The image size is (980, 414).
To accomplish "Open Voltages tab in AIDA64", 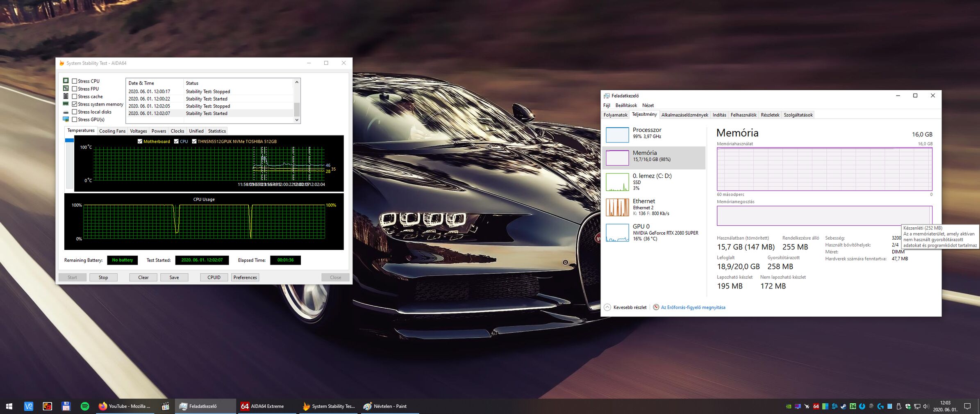I will pos(139,131).
